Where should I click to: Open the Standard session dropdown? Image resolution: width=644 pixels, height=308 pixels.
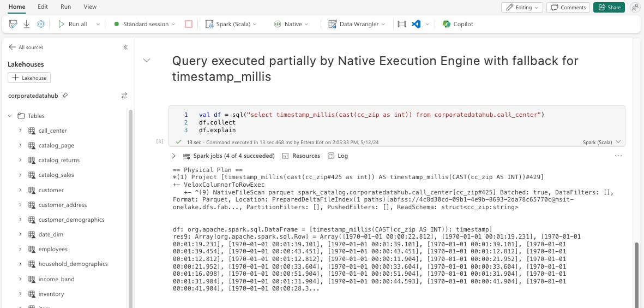click(x=145, y=24)
